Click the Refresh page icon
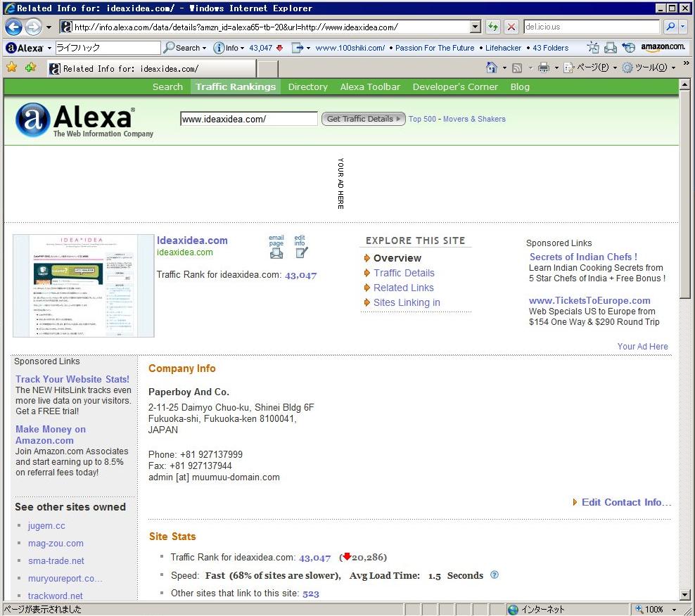The image size is (695, 616). coord(492,27)
